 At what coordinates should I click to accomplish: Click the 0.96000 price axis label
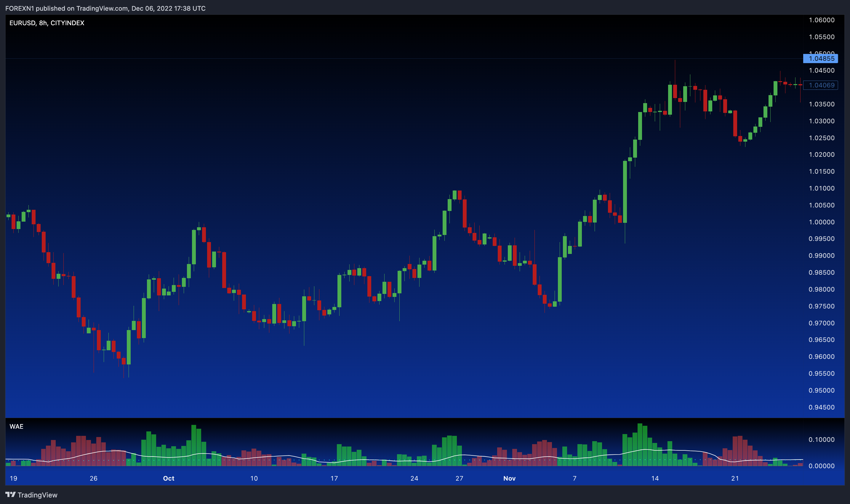(x=822, y=357)
